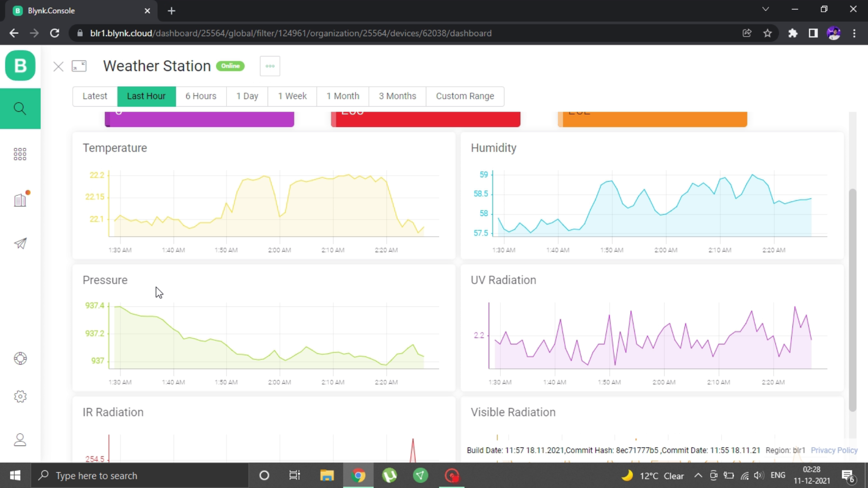Image resolution: width=868 pixels, height=488 pixels.
Task: Switch to 1 Week range
Action: [x=292, y=96]
